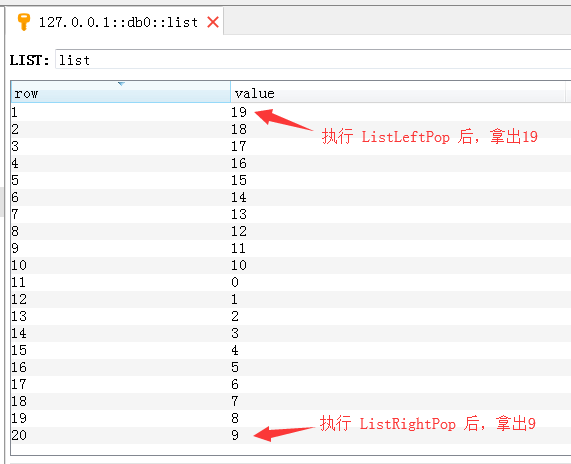Click row number 5 cell

pos(121,180)
